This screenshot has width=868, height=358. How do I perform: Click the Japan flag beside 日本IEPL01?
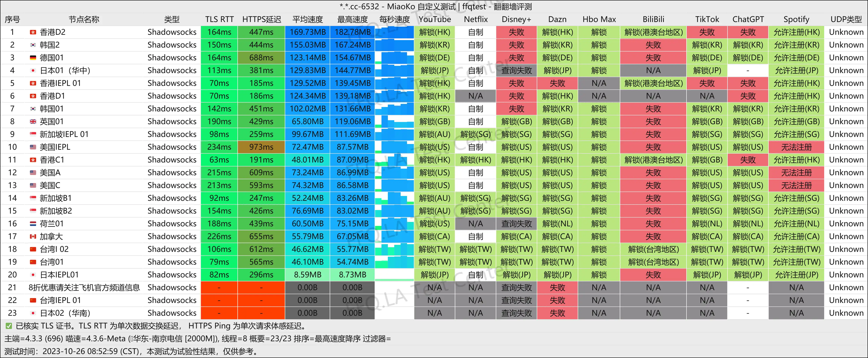(x=33, y=275)
